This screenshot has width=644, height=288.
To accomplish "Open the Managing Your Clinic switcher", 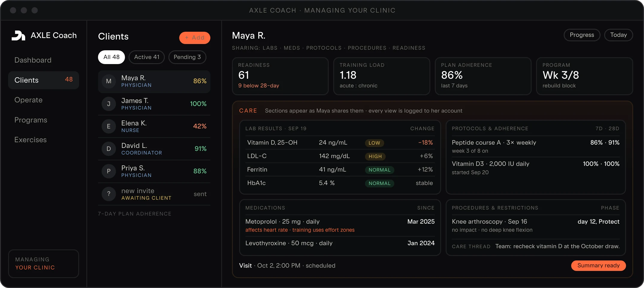I will tap(43, 263).
